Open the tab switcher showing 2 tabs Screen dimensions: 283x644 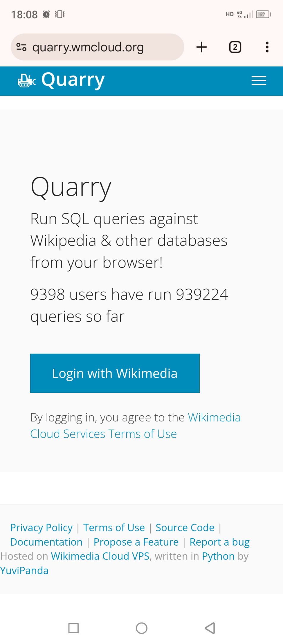click(x=235, y=47)
